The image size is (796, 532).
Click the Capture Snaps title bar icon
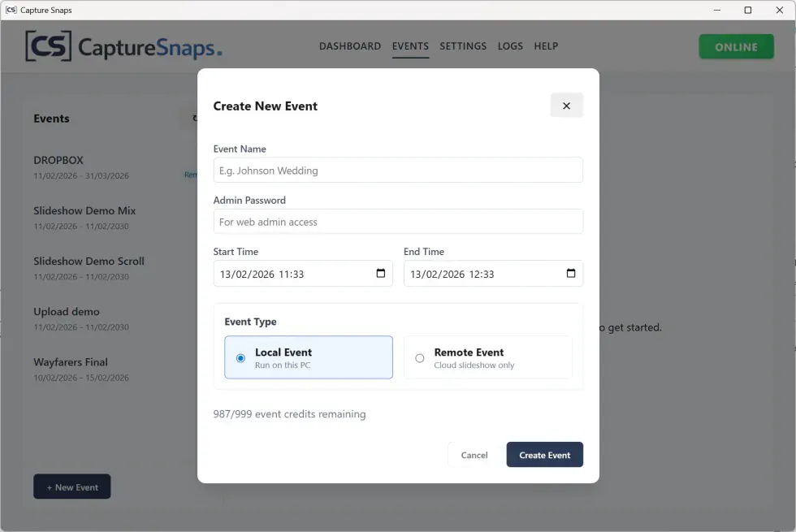point(11,10)
